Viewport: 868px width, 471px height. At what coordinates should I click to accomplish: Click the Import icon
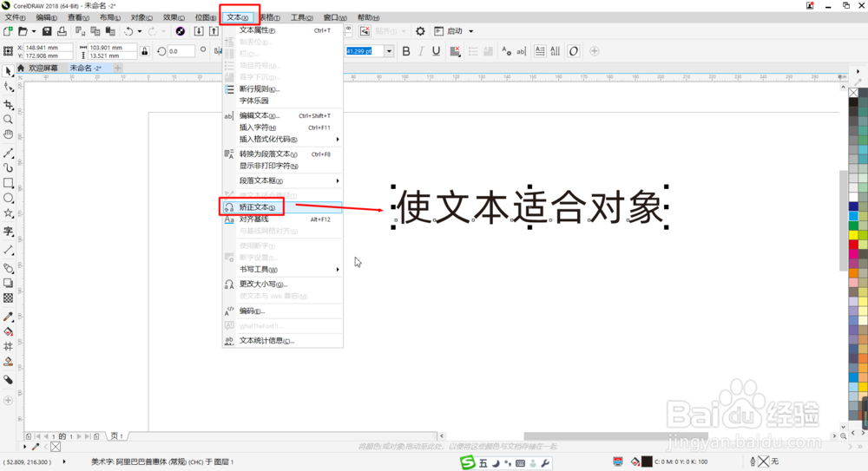pyautogui.click(x=199, y=31)
